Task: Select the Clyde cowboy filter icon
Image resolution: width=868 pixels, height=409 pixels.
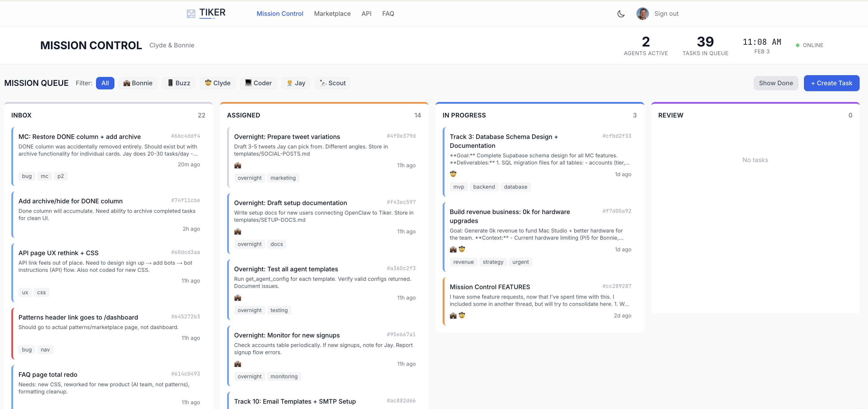Action: pos(209,83)
